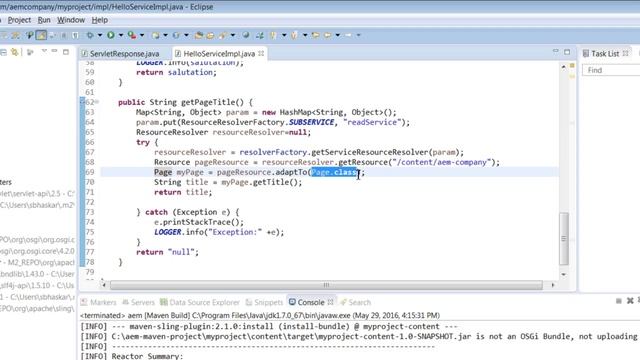The image size is (640, 360).
Task: Open the Next Annotation dropdown arrow
Action: [284, 35]
